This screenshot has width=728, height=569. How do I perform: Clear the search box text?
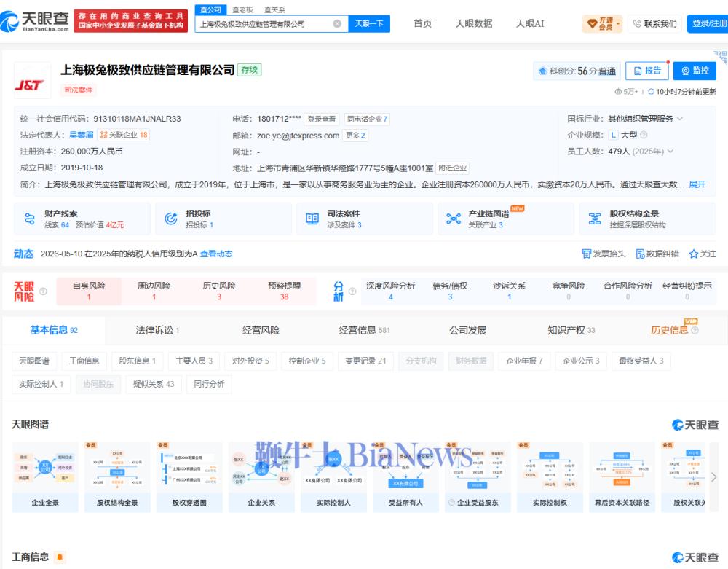tap(338, 24)
